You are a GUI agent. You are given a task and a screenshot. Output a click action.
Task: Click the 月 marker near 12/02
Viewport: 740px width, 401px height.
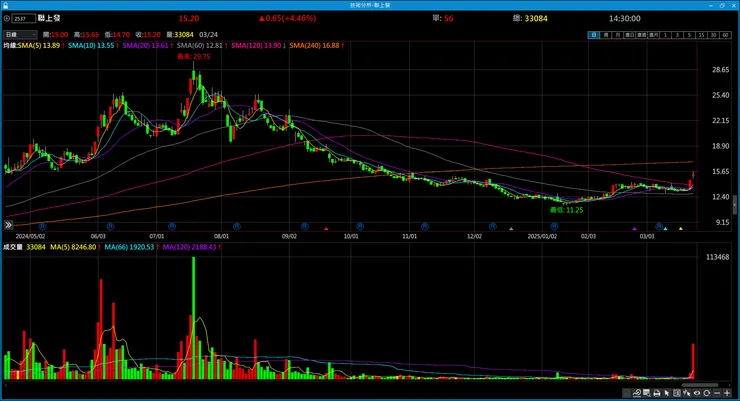[x=493, y=227]
